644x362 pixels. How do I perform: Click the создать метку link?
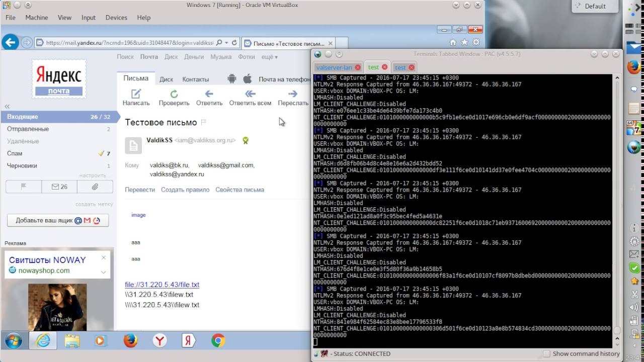[x=94, y=205]
